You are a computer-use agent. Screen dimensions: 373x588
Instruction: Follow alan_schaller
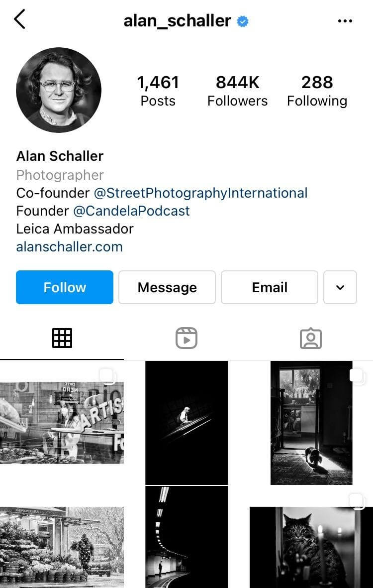point(65,287)
